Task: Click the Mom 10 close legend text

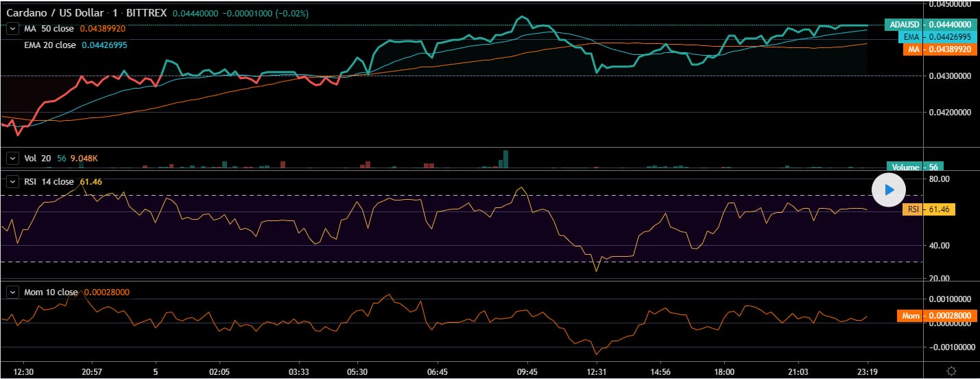Action: (51, 292)
